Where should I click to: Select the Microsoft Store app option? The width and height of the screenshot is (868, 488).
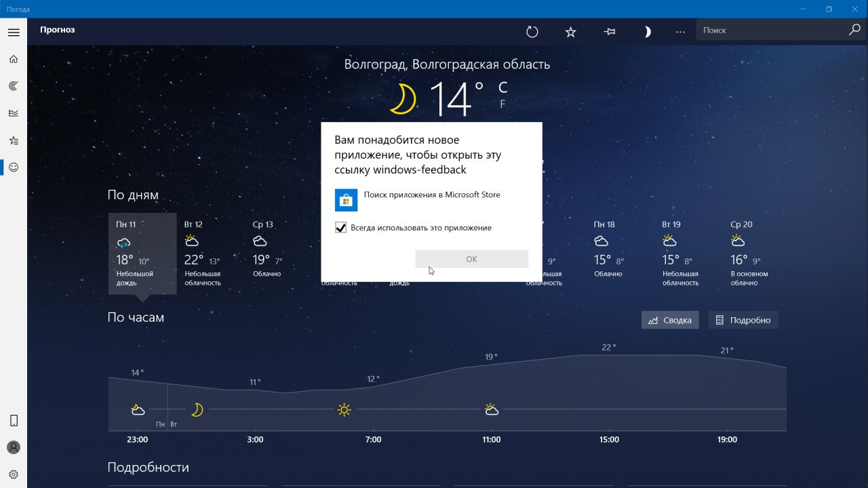tap(431, 200)
